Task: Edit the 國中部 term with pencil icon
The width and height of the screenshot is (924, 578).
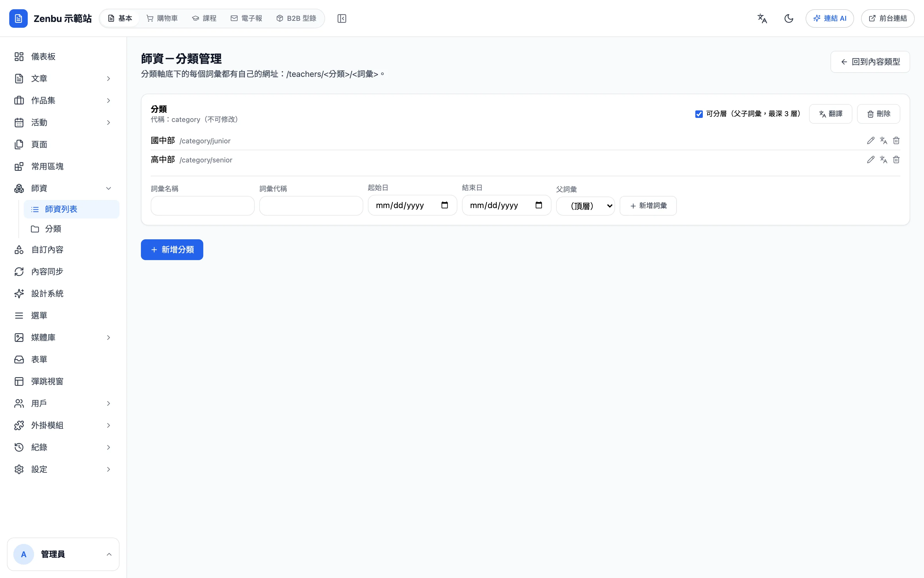Action: point(871,141)
